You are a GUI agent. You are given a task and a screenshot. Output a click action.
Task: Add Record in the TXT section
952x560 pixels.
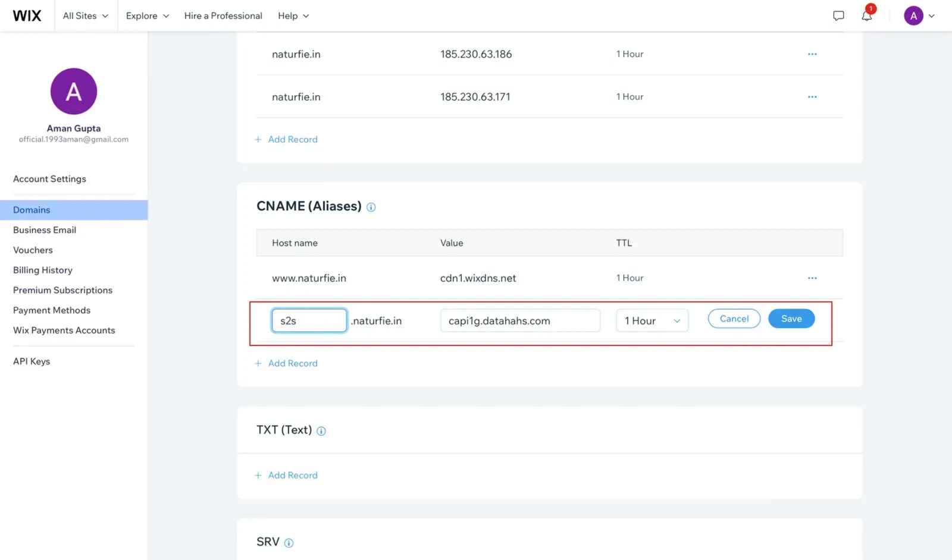coord(286,475)
